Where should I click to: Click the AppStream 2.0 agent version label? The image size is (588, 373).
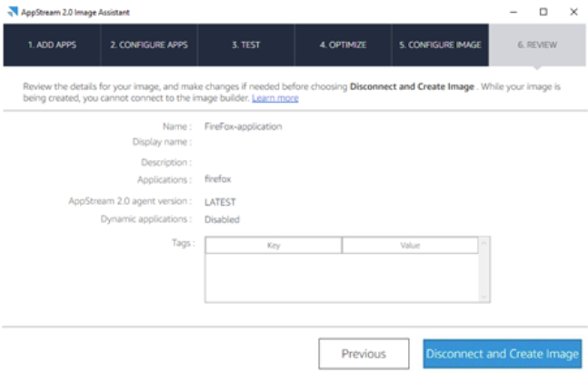(x=130, y=201)
